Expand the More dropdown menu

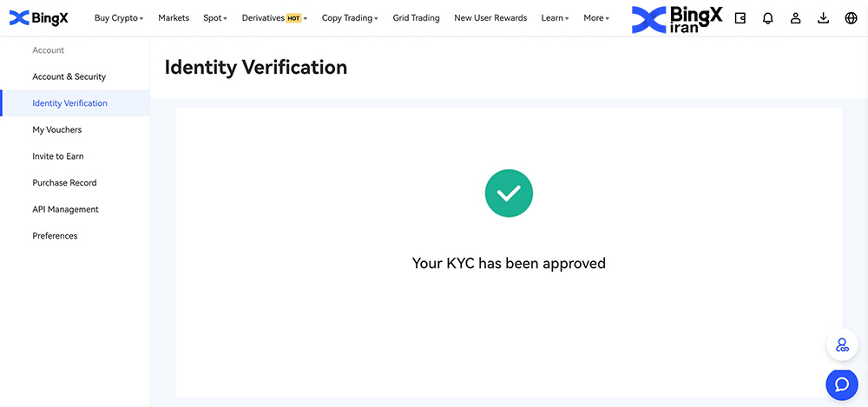pos(596,18)
